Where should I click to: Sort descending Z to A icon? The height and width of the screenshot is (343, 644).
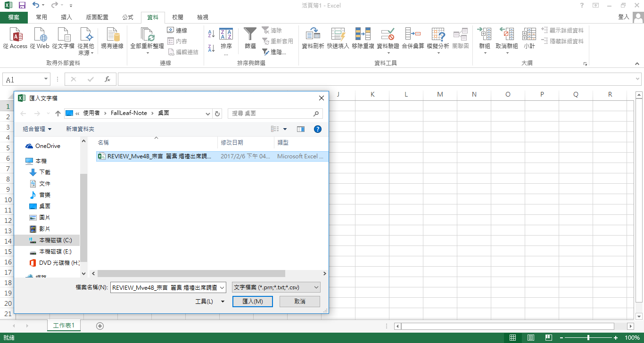tap(211, 48)
